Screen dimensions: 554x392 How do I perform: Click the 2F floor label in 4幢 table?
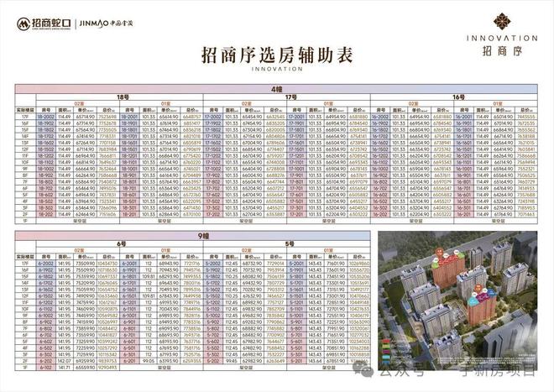click(x=25, y=215)
